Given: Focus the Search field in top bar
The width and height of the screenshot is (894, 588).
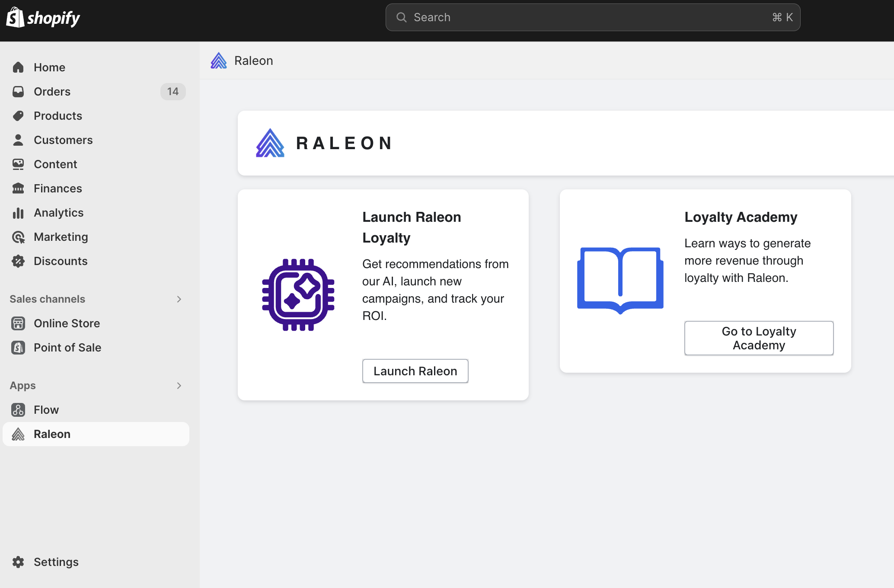Looking at the screenshot, I should pyautogui.click(x=592, y=17).
